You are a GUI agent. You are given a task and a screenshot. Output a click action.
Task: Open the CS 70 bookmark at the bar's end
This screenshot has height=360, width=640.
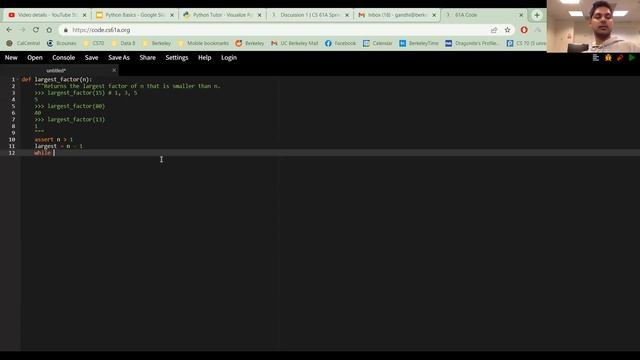(x=526, y=43)
